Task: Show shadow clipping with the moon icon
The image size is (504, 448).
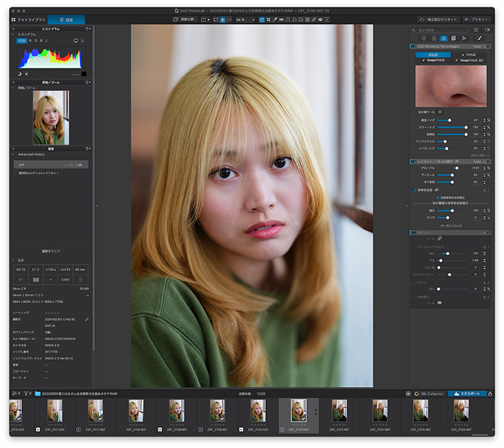Action: click(20, 74)
